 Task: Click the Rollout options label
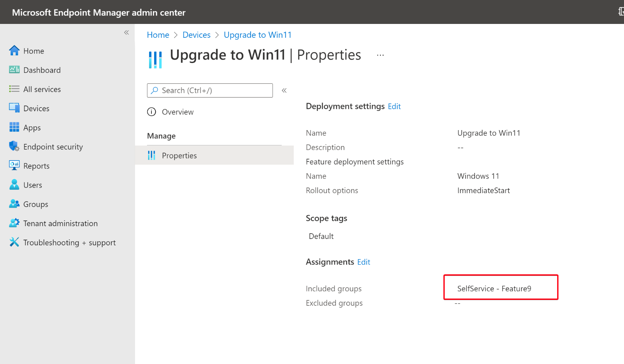click(332, 190)
